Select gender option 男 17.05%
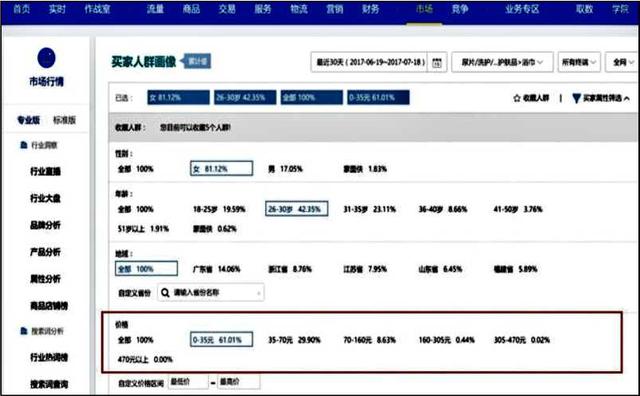The width and height of the screenshot is (640, 396). pos(285,169)
